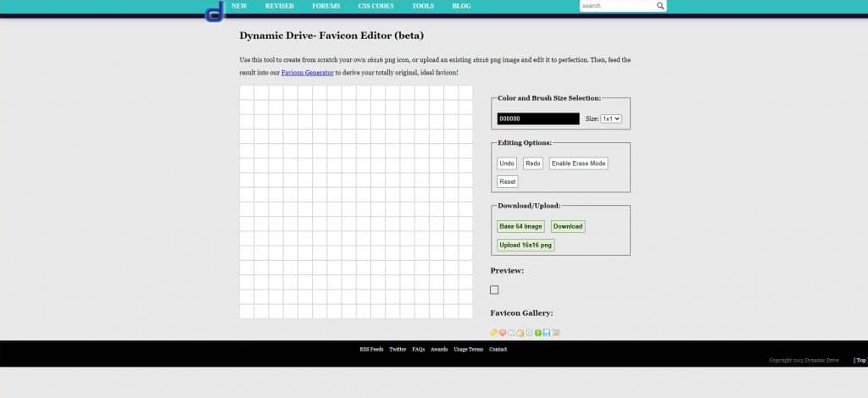Follow the Favicon Generator link
This screenshot has width=868, height=398.
[x=307, y=73]
